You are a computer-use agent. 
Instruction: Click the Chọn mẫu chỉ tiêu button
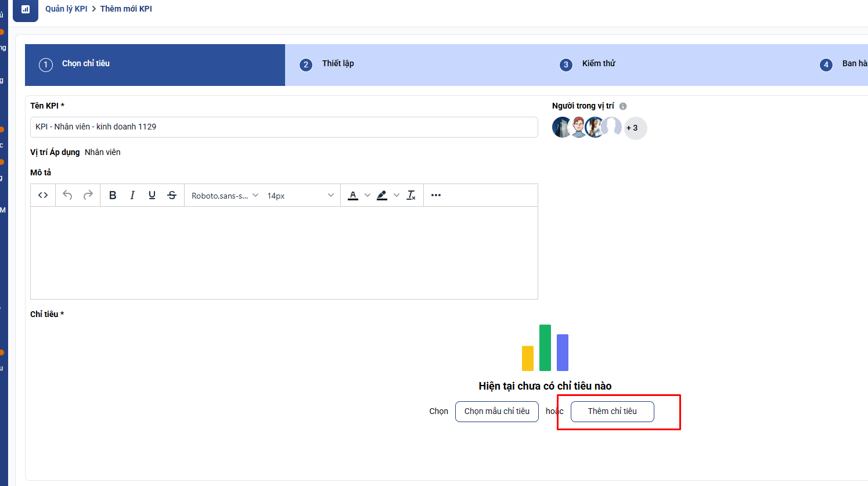pyautogui.click(x=496, y=411)
